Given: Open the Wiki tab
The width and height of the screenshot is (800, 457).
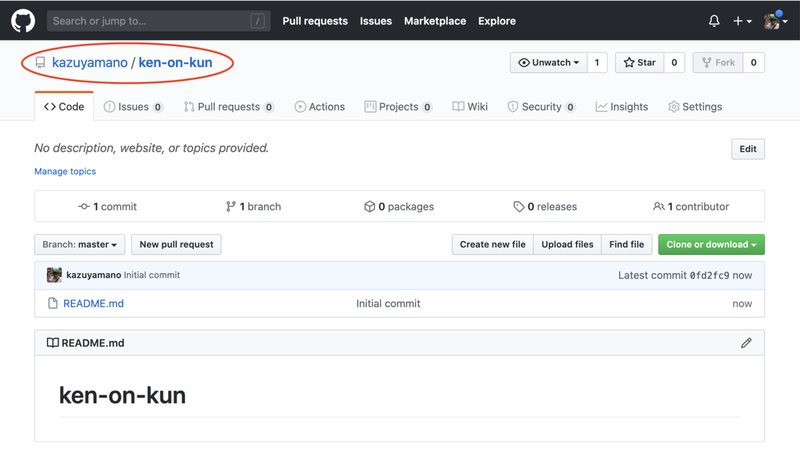Looking at the screenshot, I should [x=470, y=107].
